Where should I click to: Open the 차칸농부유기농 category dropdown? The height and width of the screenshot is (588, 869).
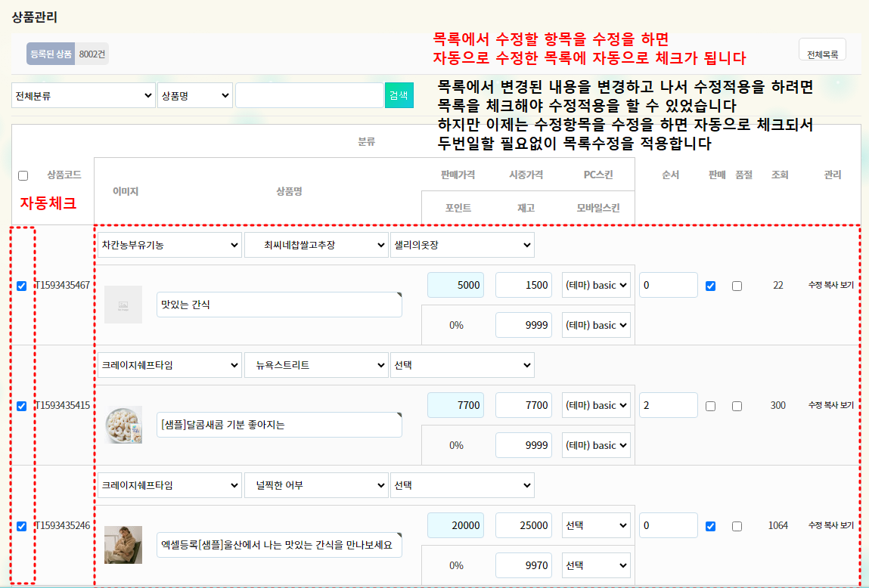click(x=169, y=245)
